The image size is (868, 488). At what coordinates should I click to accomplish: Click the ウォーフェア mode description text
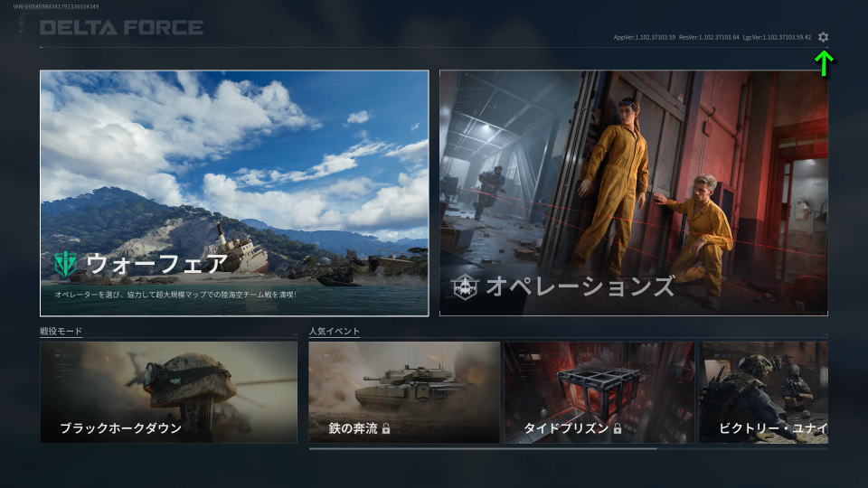[x=175, y=295]
